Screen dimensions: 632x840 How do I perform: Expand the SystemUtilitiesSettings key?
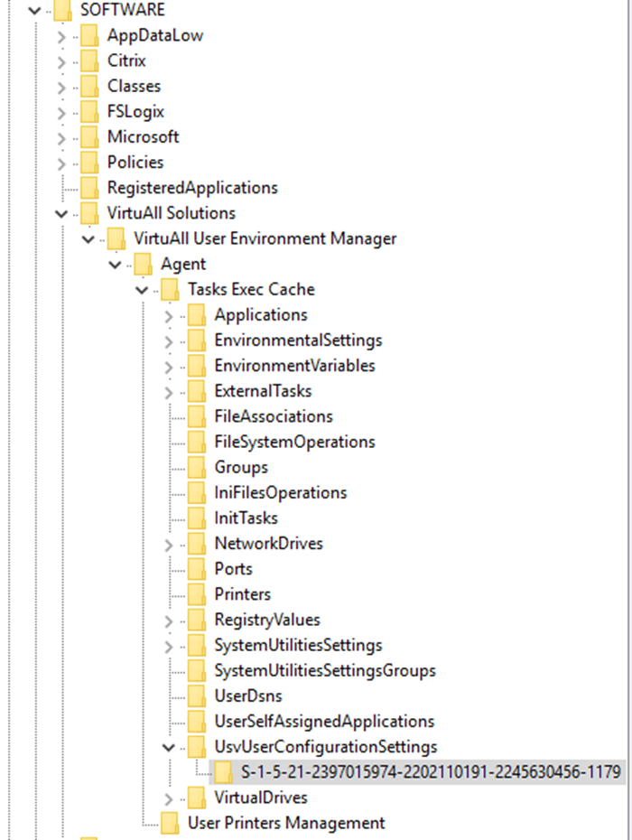(x=169, y=647)
